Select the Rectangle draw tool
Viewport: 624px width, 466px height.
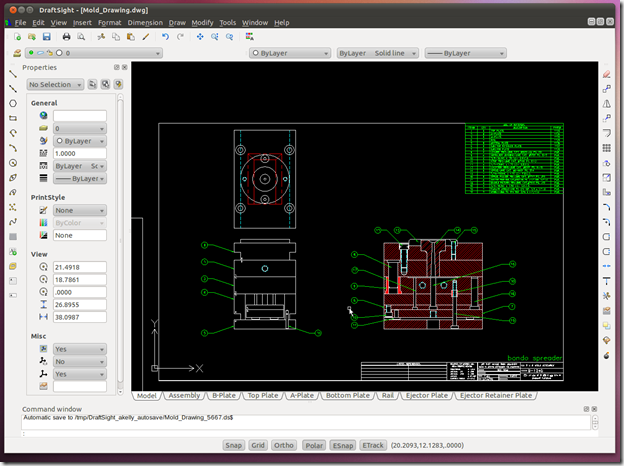pos(13,118)
